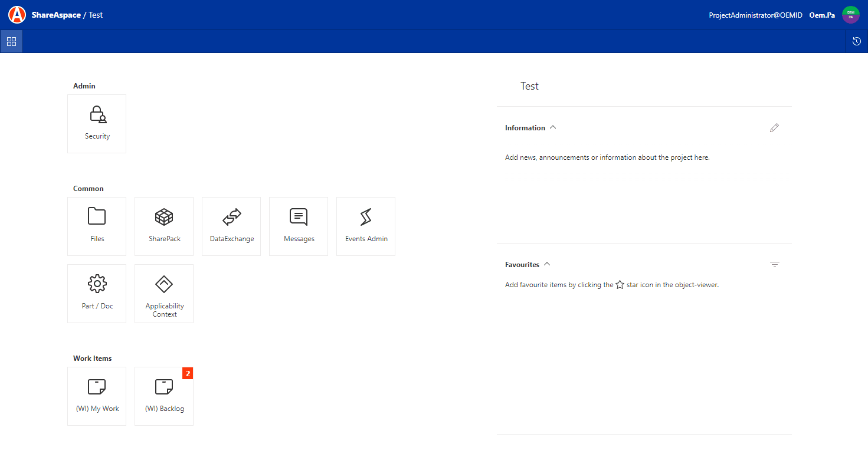Open the Favourites filter options
Screen dimensions: 868x467
(774, 265)
